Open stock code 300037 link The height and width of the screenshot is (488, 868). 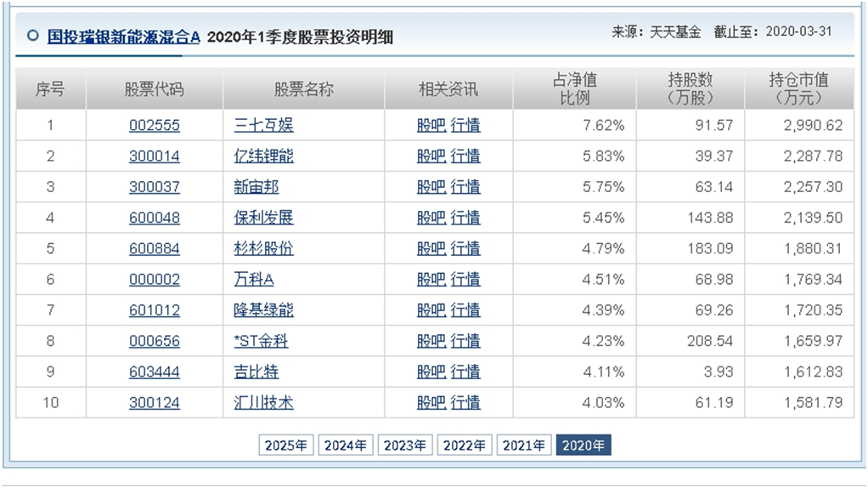click(155, 187)
